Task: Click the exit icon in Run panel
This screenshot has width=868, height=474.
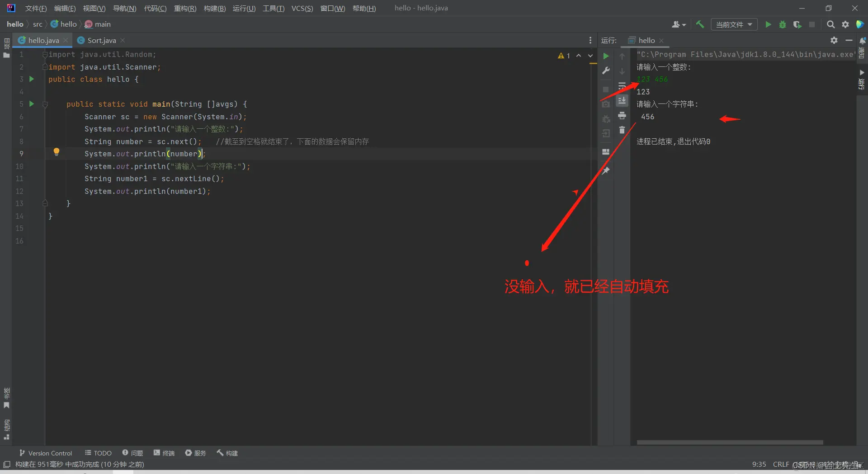Action: pyautogui.click(x=606, y=133)
